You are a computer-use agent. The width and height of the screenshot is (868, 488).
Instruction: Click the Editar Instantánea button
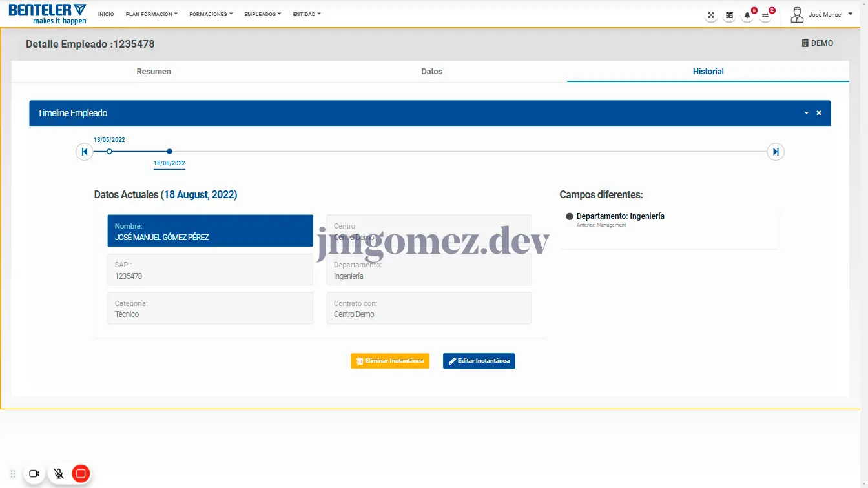479,361
